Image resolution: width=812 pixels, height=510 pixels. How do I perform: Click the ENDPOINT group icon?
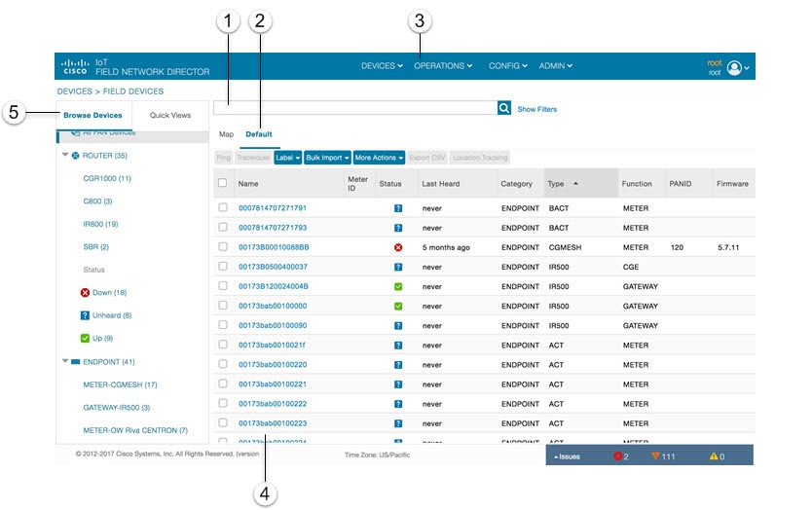(75, 362)
